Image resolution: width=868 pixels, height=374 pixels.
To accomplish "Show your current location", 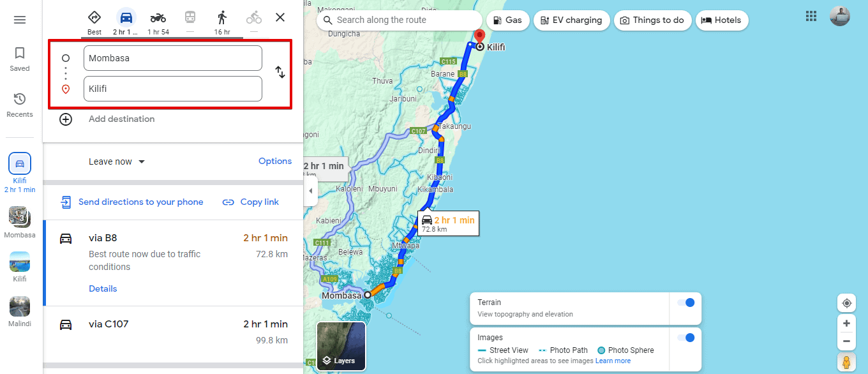I will [846, 303].
